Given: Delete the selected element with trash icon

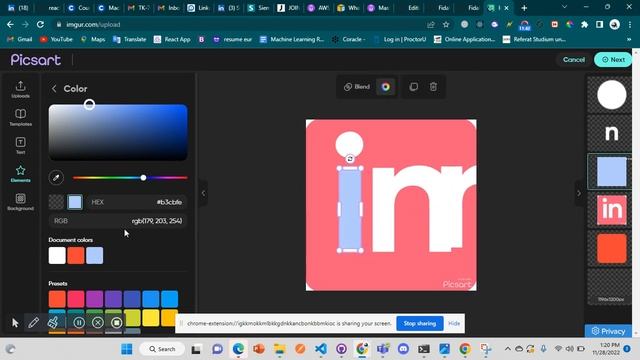Looking at the screenshot, I should (x=433, y=87).
